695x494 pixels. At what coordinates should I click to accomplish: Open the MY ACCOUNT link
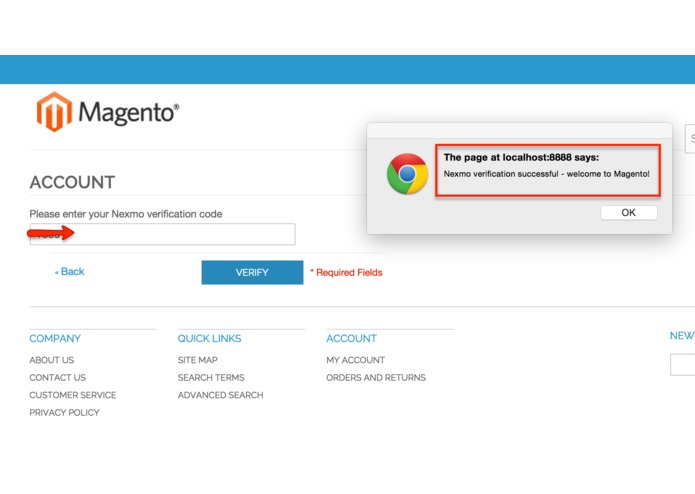pyautogui.click(x=355, y=360)
